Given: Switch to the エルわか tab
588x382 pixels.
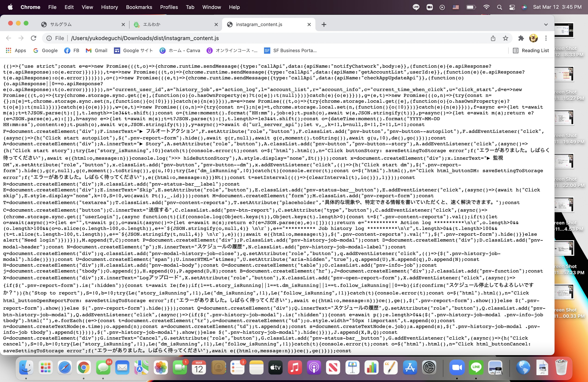Looking at the screenshot, I should (x=176, y=25).
